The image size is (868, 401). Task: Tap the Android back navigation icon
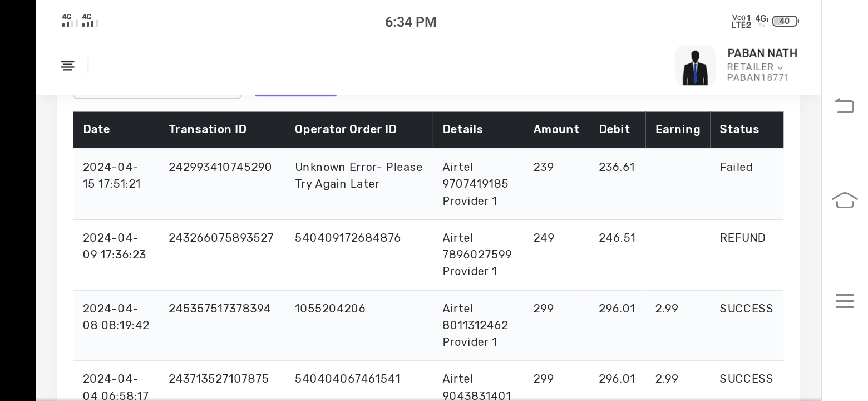click(844, 105)
